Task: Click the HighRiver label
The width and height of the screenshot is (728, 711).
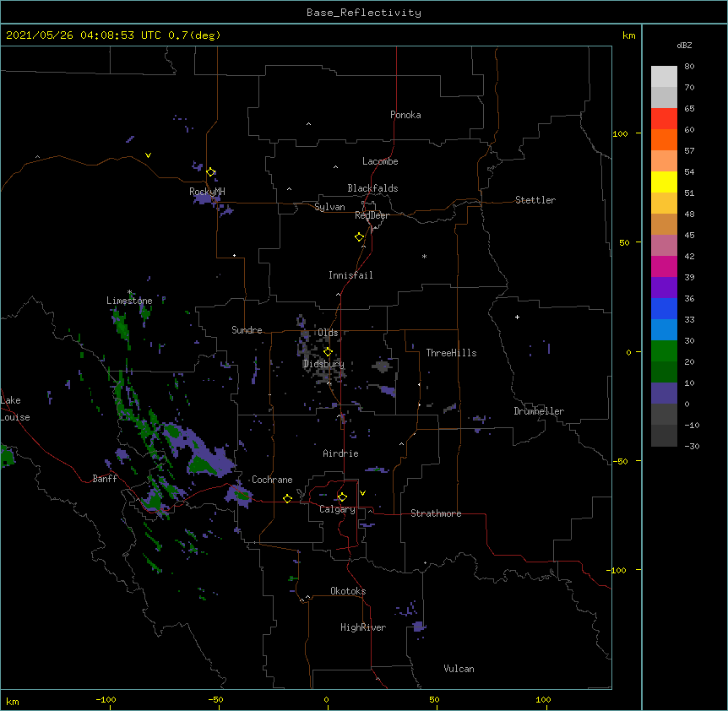Action: (x=363, y=627)
